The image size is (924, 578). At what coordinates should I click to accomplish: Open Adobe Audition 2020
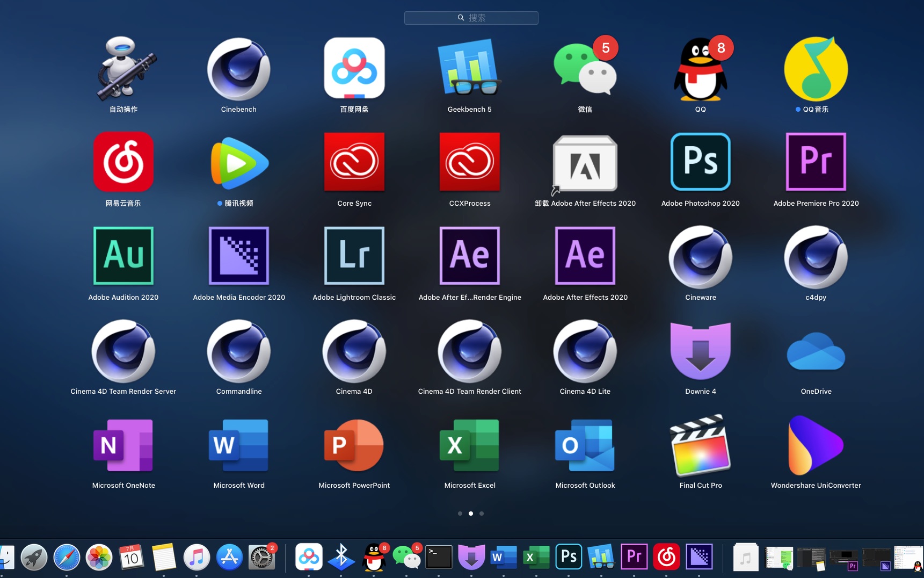click(x=123, y=256)
